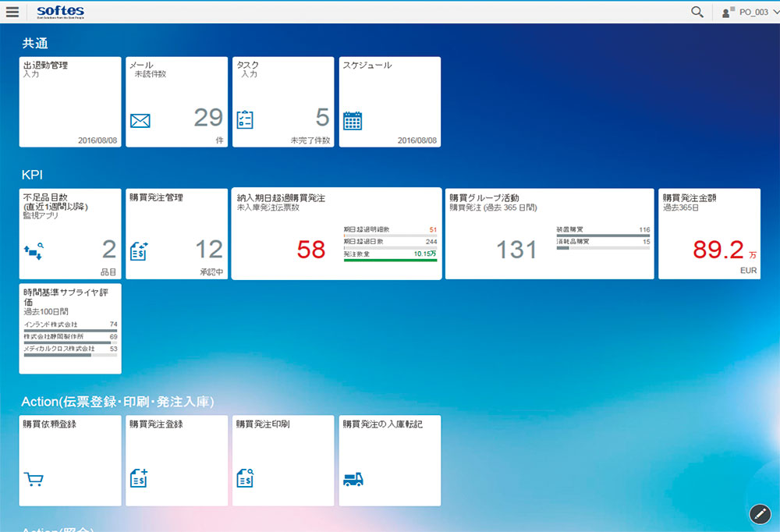
Task: Click the delivery truck icon
Action: point(353,480)
